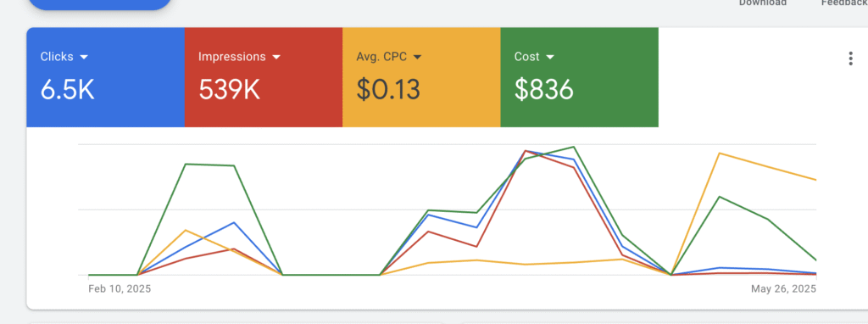The width and height of the screenshot is (868, 324).
Task: Click the Download label at top right
Action: click(x=763, y=3)
